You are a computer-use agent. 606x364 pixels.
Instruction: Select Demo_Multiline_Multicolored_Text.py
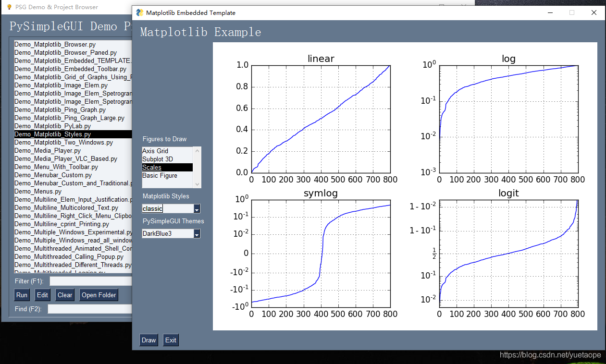coord(73,207)
